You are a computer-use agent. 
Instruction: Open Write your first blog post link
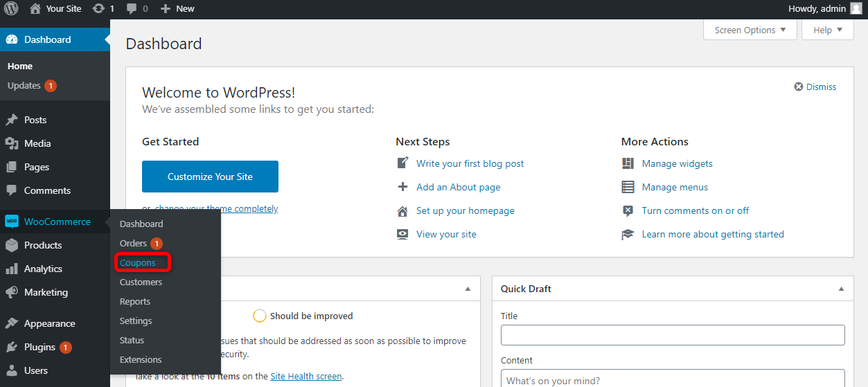pos(470,163)
